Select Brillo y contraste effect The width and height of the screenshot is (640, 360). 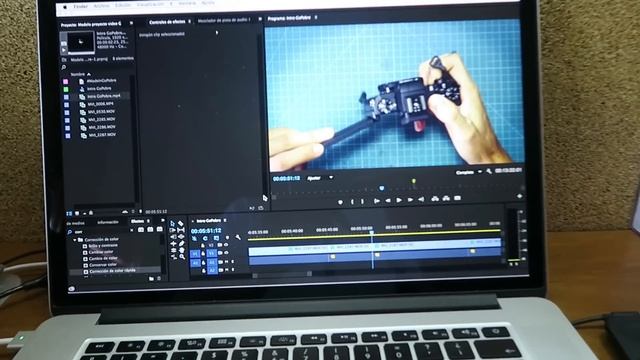pos(103,246)
